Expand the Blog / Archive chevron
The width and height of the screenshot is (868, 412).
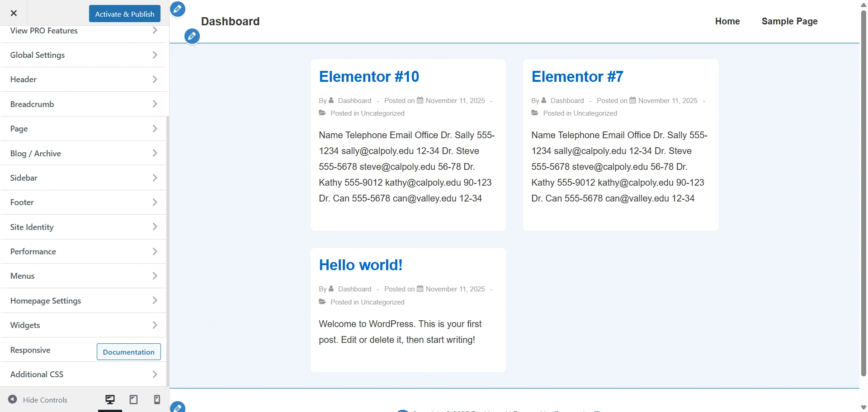click(x=155, y=153)
